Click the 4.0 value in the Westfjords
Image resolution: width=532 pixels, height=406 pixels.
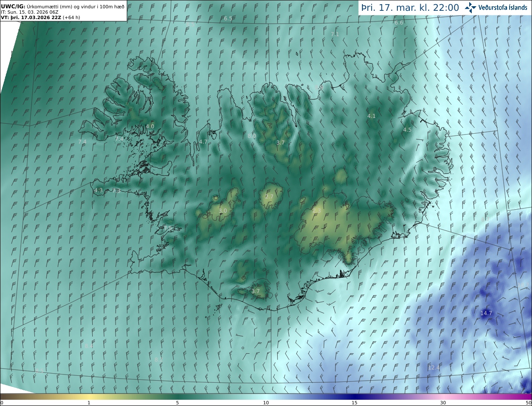tap(150, 126)
